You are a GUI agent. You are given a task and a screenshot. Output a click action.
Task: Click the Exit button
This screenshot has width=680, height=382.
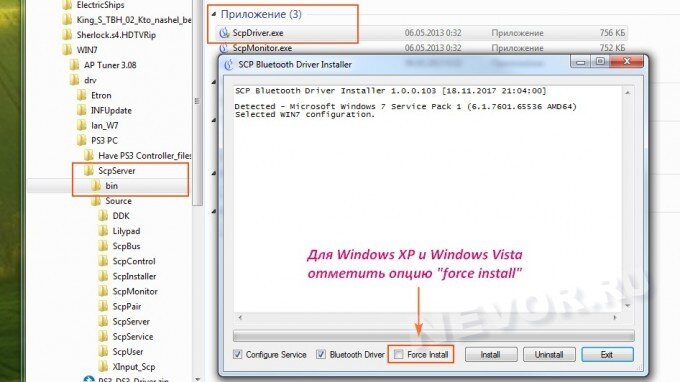pyautogui.click(x=607, y=355)
